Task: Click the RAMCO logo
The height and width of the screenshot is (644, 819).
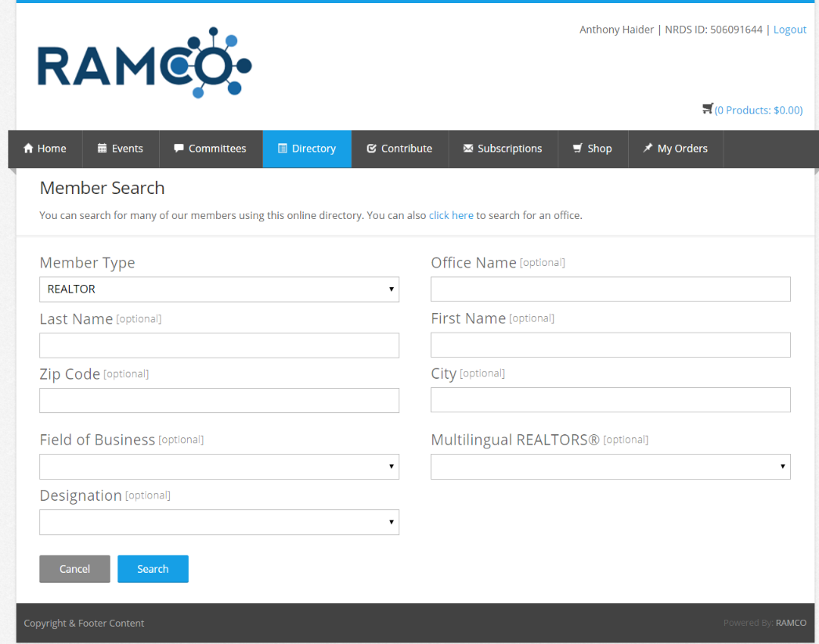Action: (145, 63)
